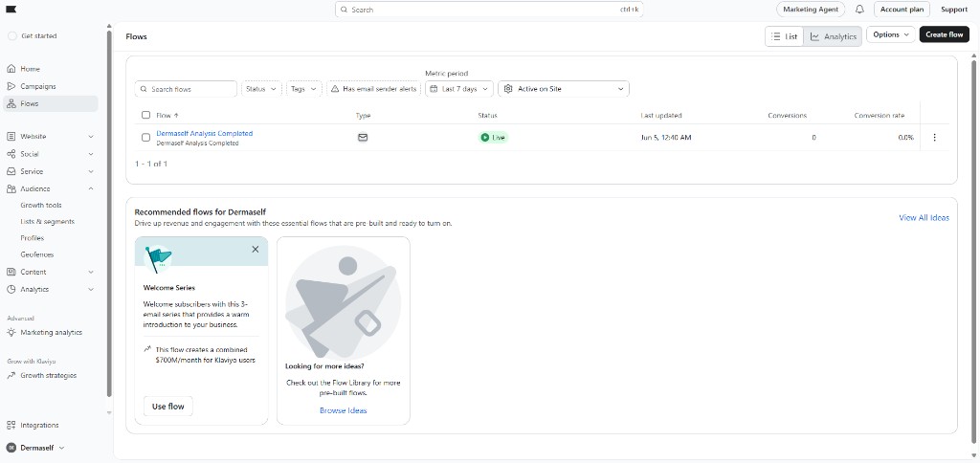The height and width of the screenshot is (463, 980).
Task: Click the calendar icon in metric period
Action: [x=434, y=89]
